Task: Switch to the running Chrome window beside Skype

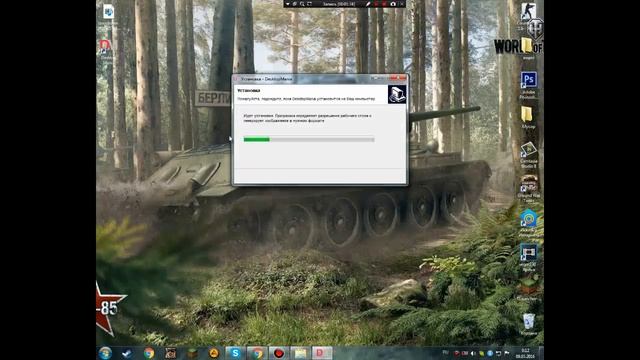Action: [x=257, y=353]
